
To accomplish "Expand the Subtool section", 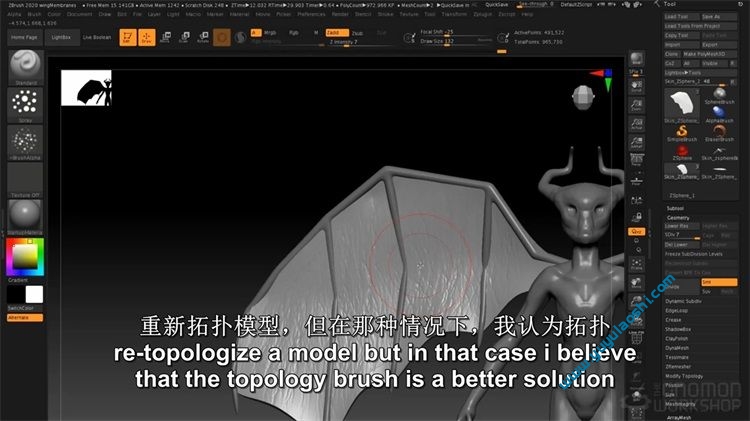I will (x=675, y=209).
